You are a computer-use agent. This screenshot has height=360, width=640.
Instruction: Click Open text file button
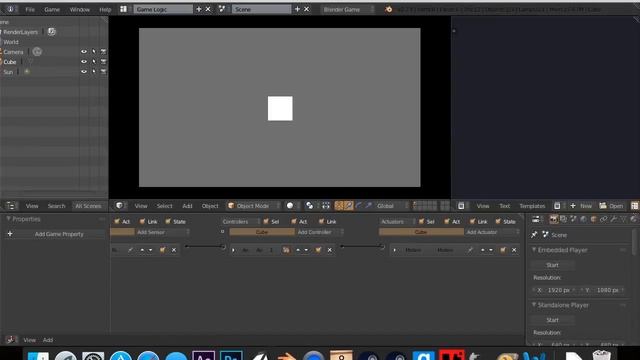point(611,206)
